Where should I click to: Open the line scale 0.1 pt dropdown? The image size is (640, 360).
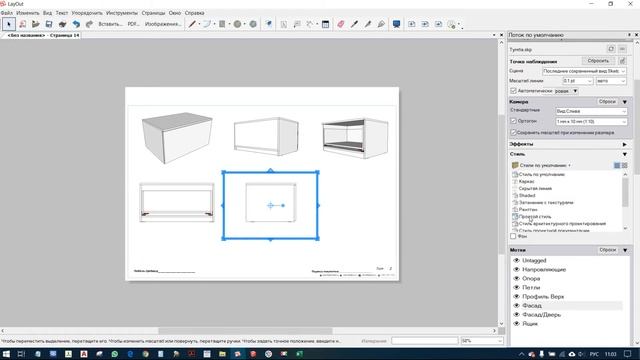(x=578, y=81)
